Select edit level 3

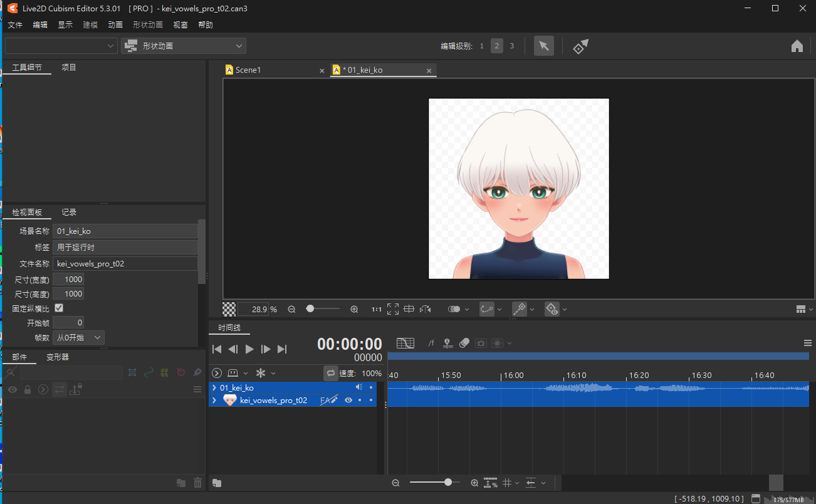[511, 46]
